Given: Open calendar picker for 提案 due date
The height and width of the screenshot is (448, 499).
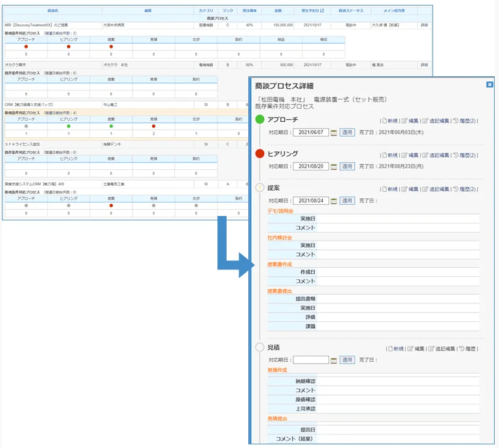Looking at the screenshot, I should click(x=334, y=201).
